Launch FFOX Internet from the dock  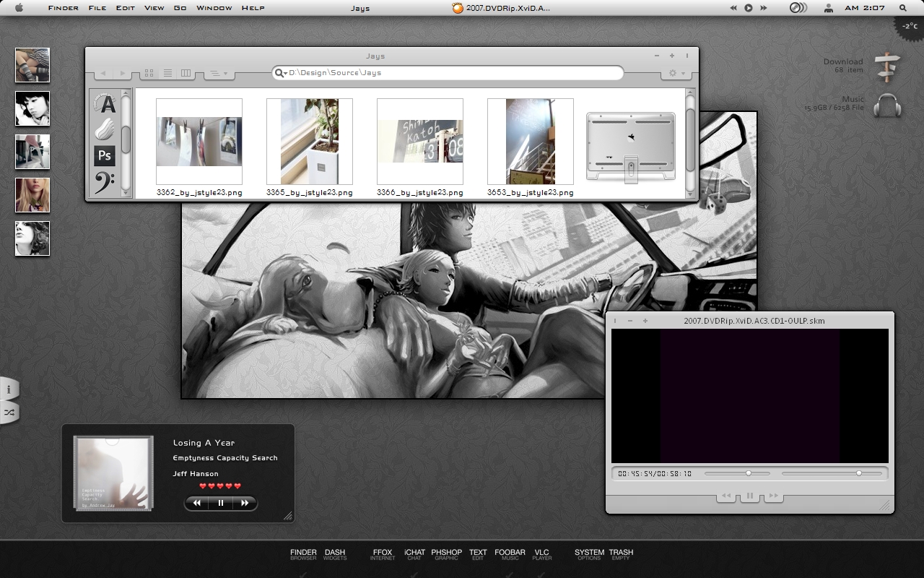click(383, 554)
